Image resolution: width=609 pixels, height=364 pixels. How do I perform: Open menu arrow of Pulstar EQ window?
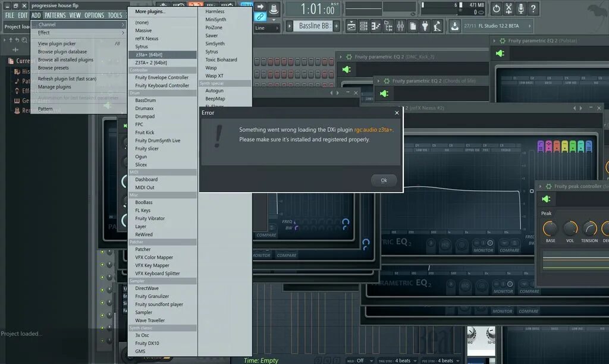494,40
